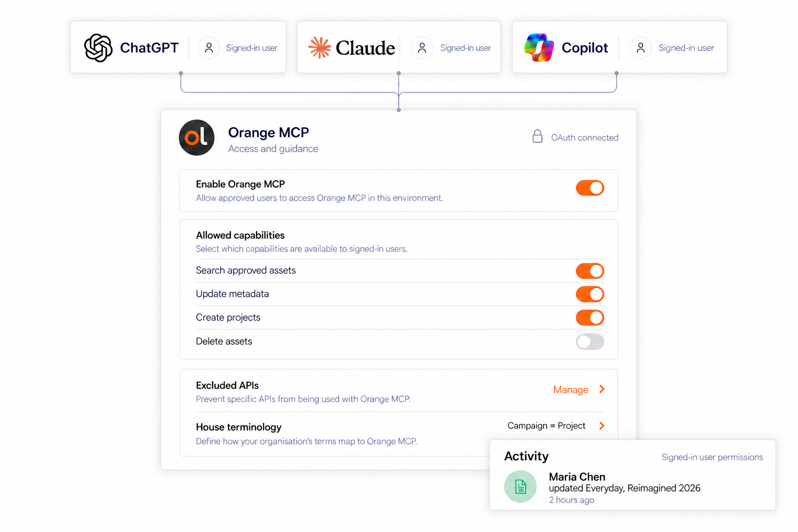Click the OAuth lock icon
Viewport: 798px width, 532px height.
coord(538,137)
